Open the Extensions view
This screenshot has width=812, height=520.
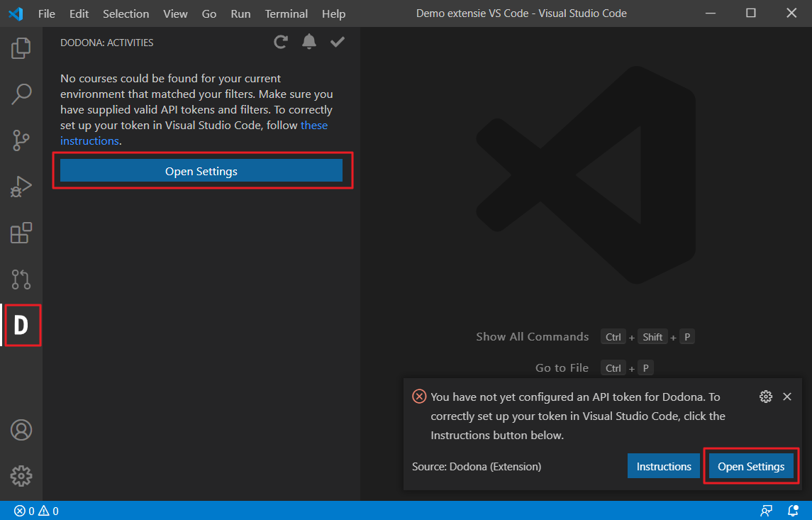pyautogui.click(x=21, y=233)
